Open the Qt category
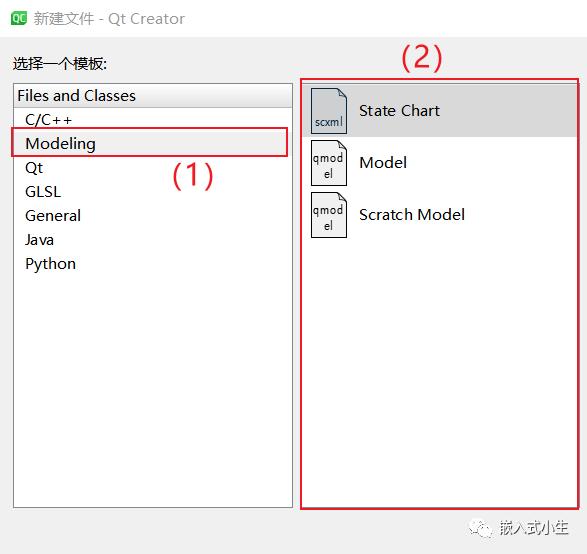 coord(152,168)
